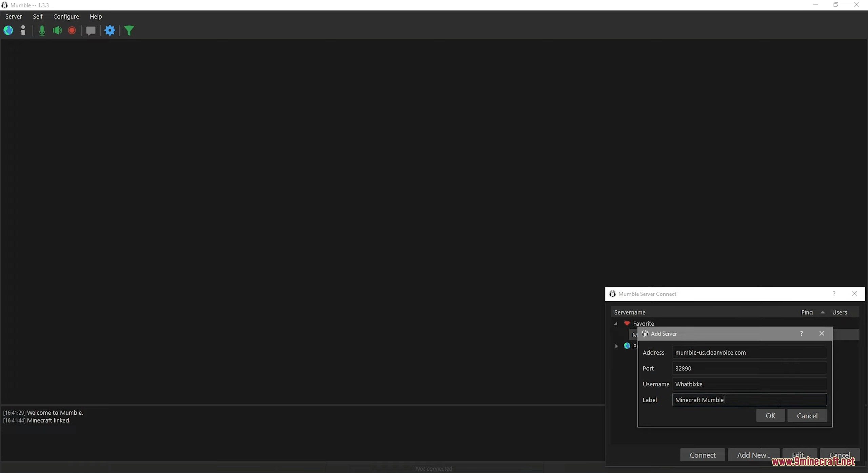Image resolution: width=868 pixels, height=473 pixels.
Task: Click the Mumble penguin icon in Add Server title
Action: click(645, 333)
